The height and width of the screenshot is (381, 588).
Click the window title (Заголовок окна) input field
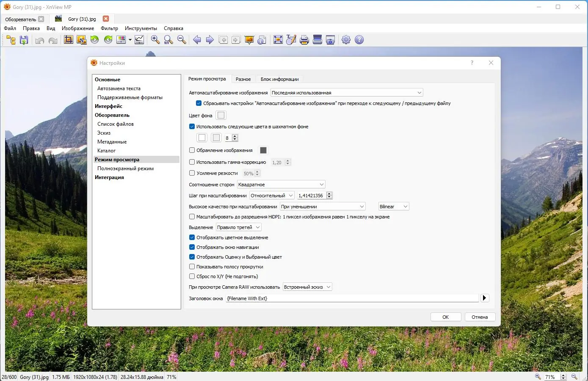(352, 298)
